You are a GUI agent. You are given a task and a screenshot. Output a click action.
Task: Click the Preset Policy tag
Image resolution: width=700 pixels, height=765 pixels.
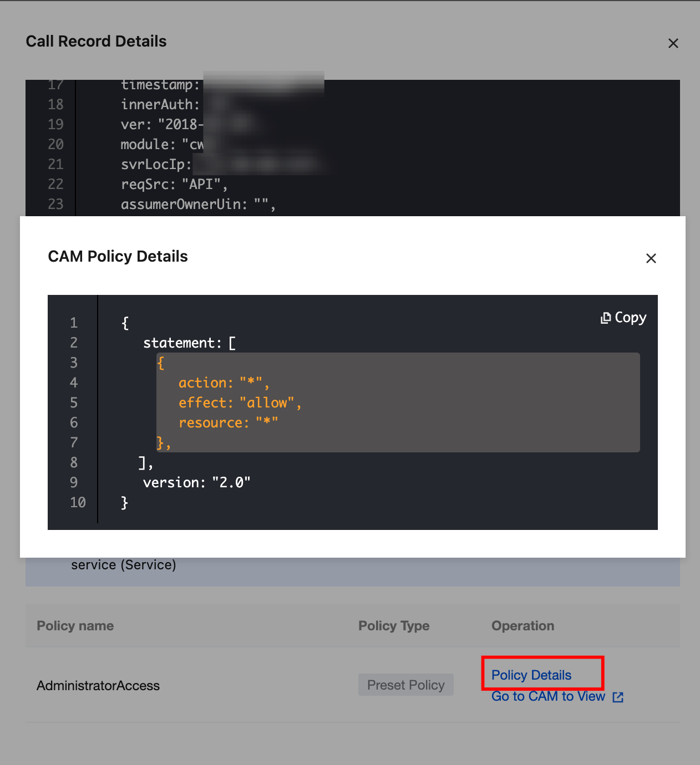pos(406,685)
